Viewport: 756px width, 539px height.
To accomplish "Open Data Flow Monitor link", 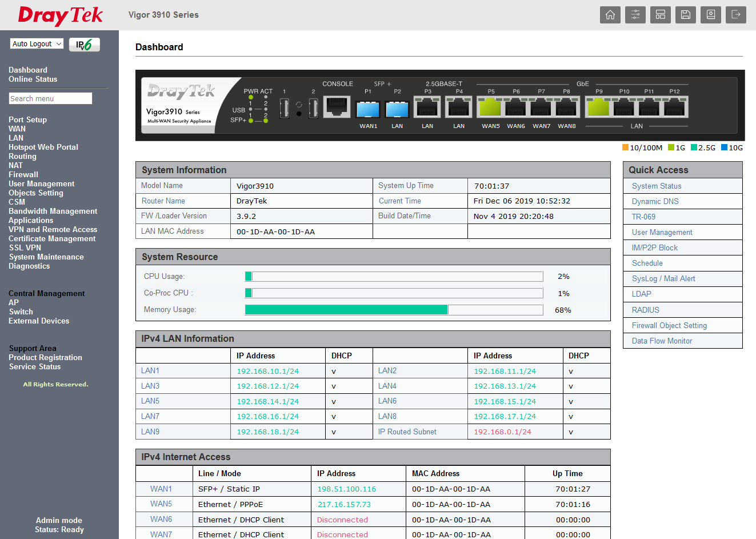I will (x=662, y=341).
